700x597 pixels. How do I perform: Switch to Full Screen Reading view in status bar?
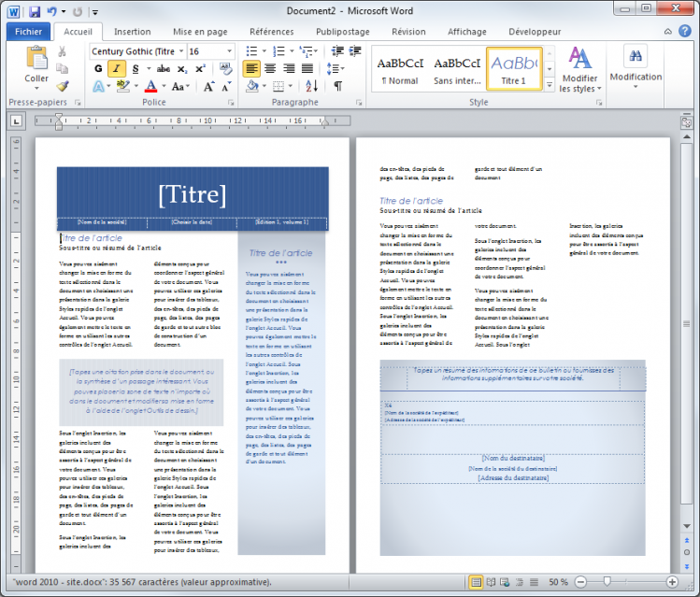493,582
